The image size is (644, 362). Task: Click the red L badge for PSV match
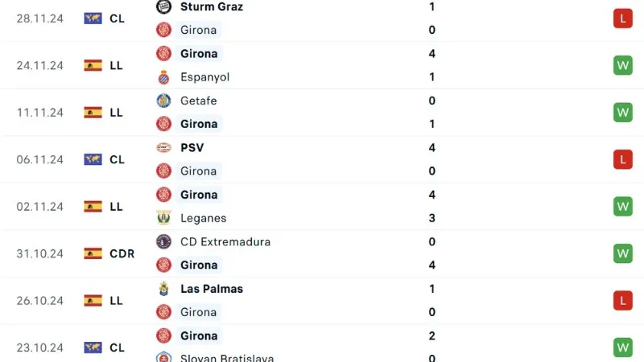622,159
